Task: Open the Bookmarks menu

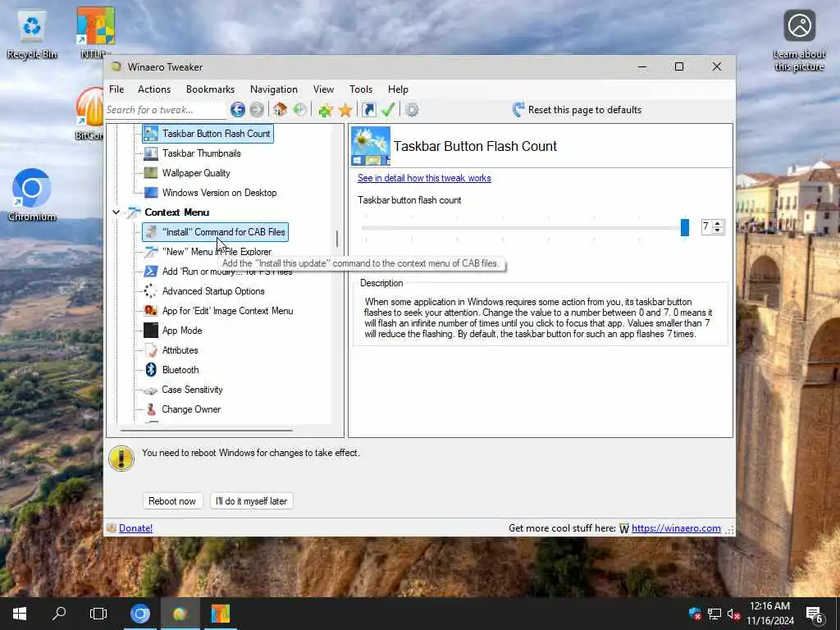Action: click(210, 89)
